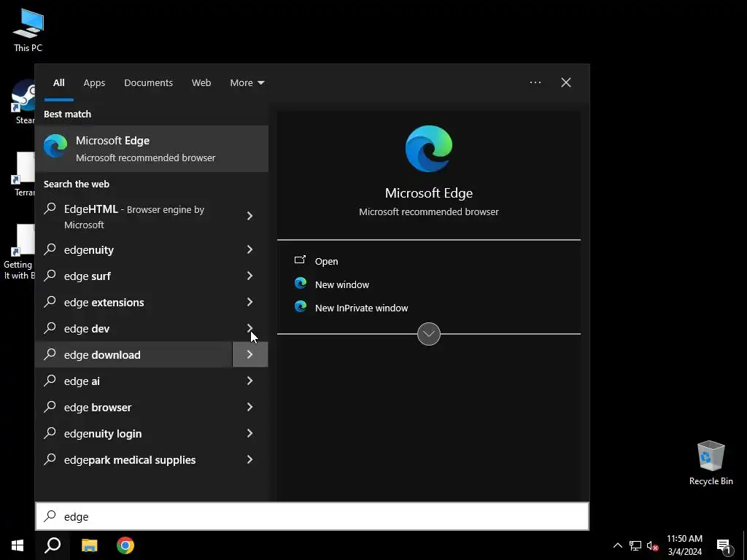This screenshot has height=560, width=747.
Task: Search the web for edgenuity login
Action: click(x=134, y=433)
